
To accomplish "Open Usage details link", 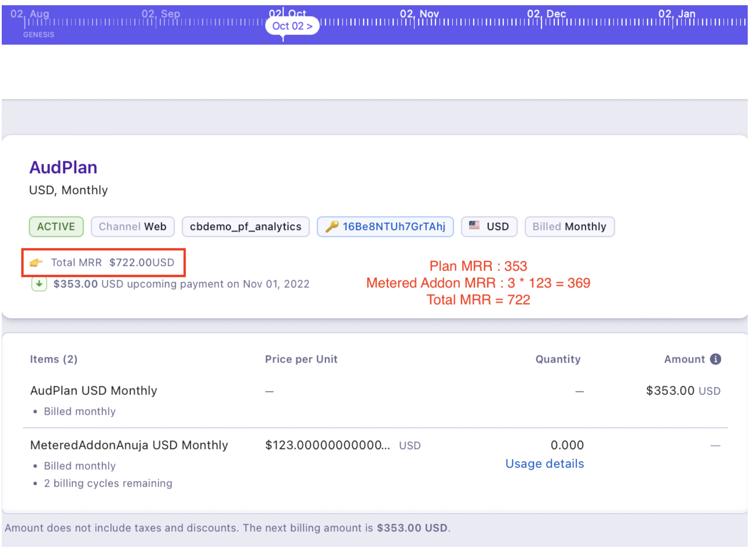I will [544, 464].
